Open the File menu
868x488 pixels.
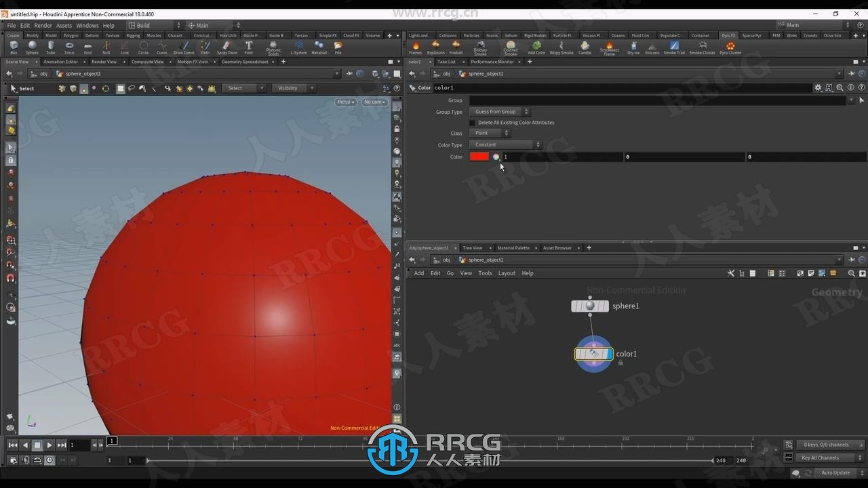tap(12, 25)
